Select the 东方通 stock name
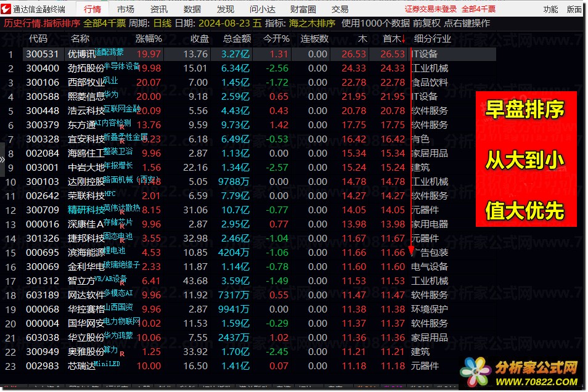 coord(81,125)
